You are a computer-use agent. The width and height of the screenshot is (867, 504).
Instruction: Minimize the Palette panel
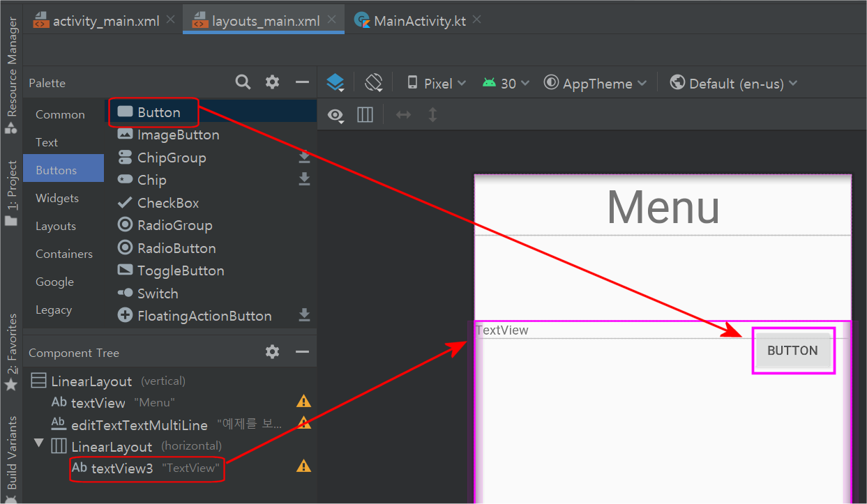click(x=302, y=82)
